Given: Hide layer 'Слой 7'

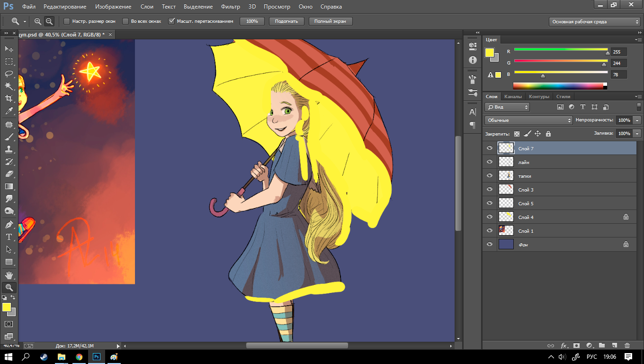Looking at the screenshot, I should click(x=490, y=148).
